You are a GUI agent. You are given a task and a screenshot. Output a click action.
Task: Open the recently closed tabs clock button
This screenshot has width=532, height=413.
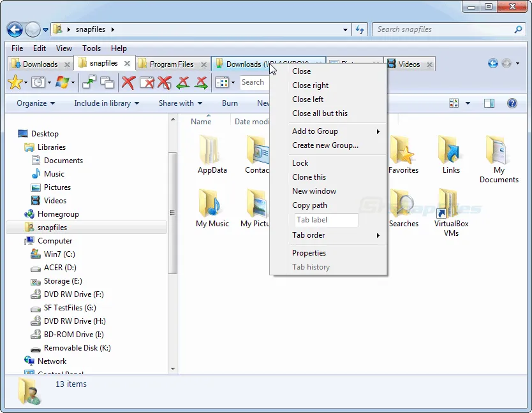(38, 82)
